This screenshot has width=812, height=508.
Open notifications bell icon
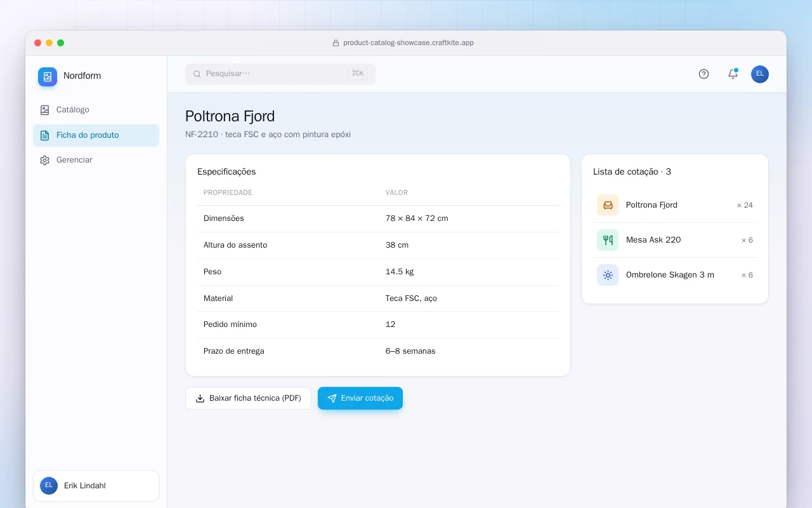(x=733, y=74)
